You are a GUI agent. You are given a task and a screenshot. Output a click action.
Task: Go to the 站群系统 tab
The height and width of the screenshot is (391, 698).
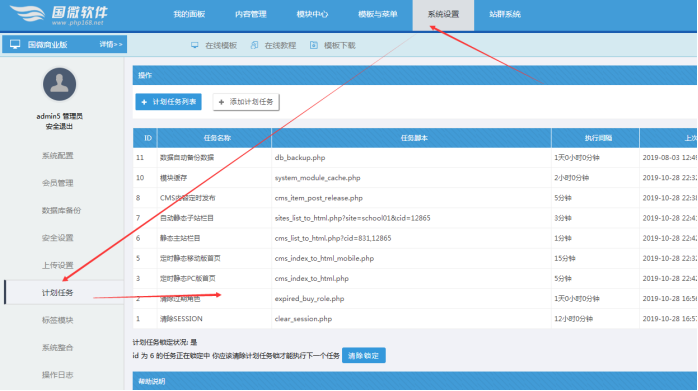coord(505,14)
